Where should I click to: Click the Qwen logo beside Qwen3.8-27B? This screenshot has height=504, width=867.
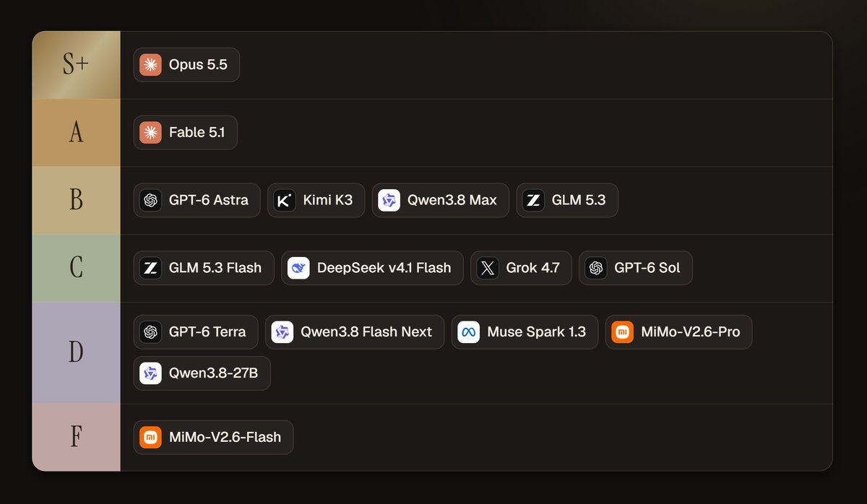point(151,373)
